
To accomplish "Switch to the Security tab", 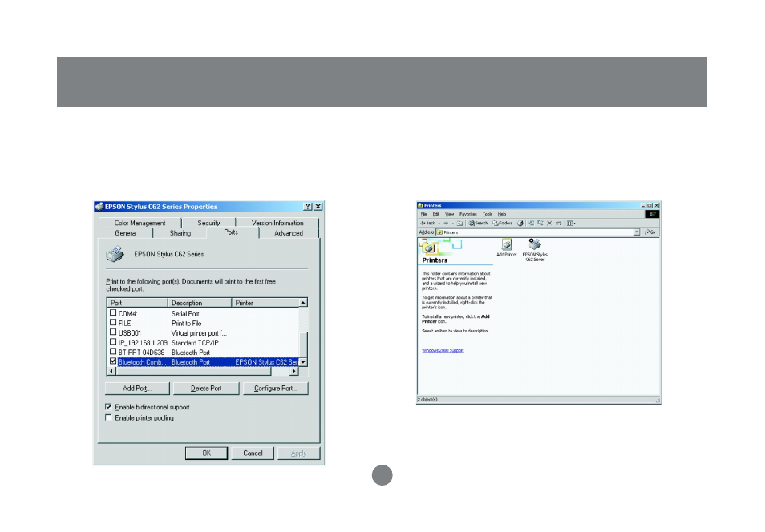I will 208,223.
